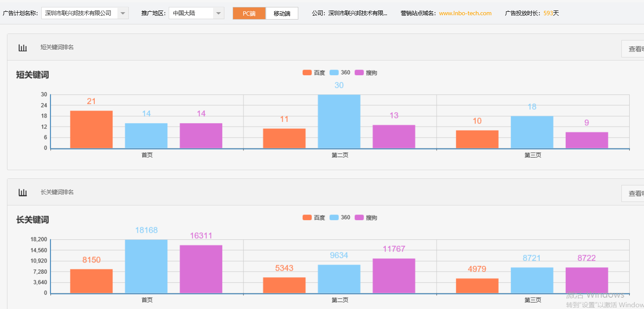
Task: Select the 中国大陆 region combo box
Action: tap(191, 13)
